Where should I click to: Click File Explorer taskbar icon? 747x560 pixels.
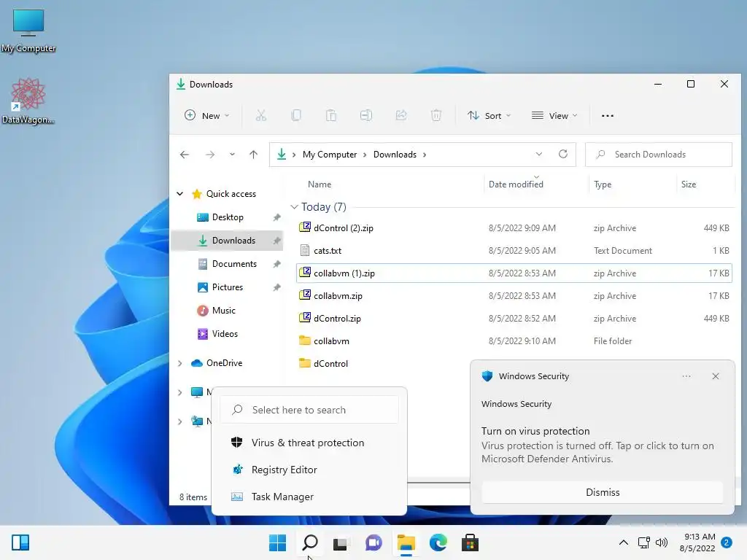[406, 542]
